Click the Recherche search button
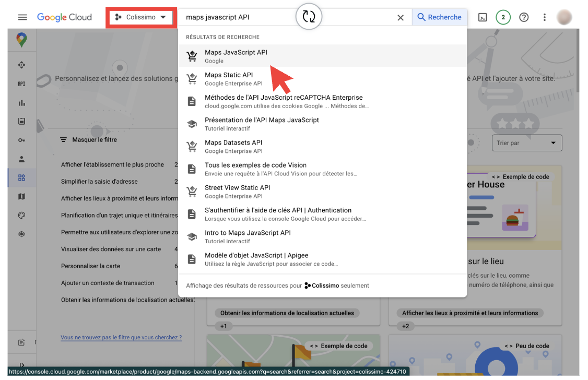The height and width of the screenshot is (380, 588). (x=440, y=17)
